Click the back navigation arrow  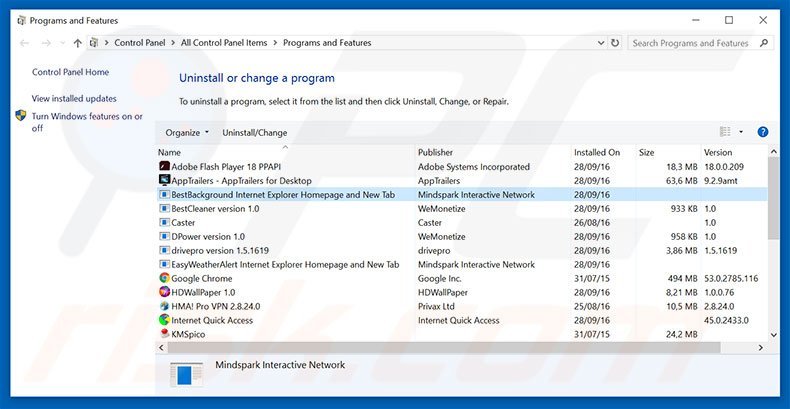coord(24,43)
